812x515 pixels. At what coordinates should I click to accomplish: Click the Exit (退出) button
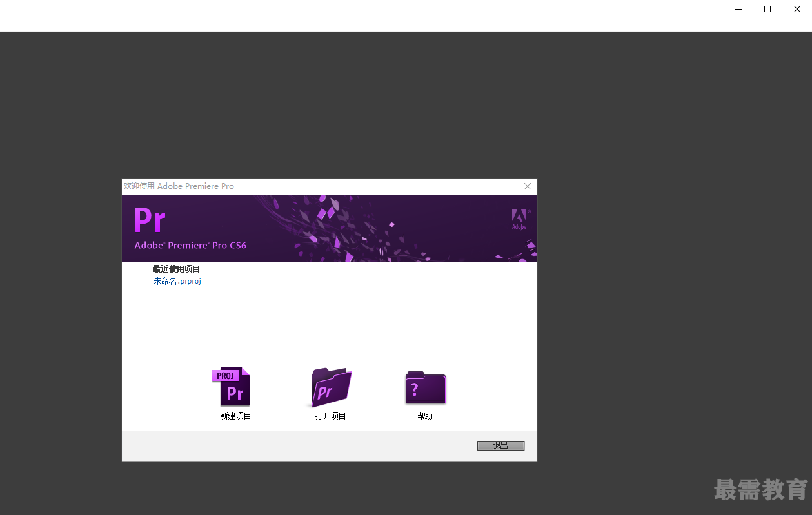500,446
